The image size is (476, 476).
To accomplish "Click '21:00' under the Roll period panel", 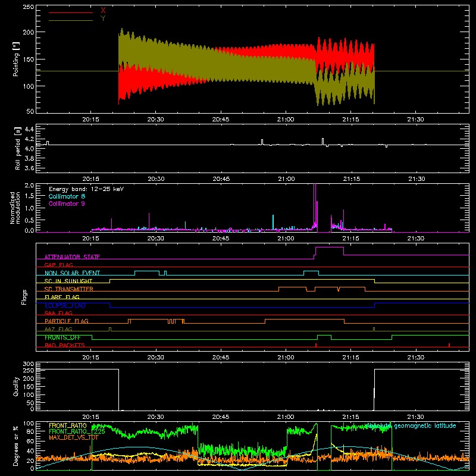I will [286, 179].
